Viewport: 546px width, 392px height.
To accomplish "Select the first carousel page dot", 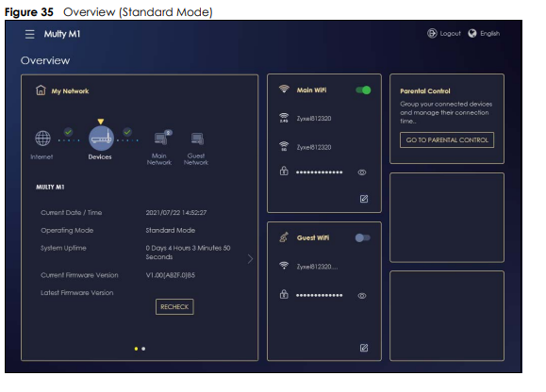I will click(x=136, y=349).
